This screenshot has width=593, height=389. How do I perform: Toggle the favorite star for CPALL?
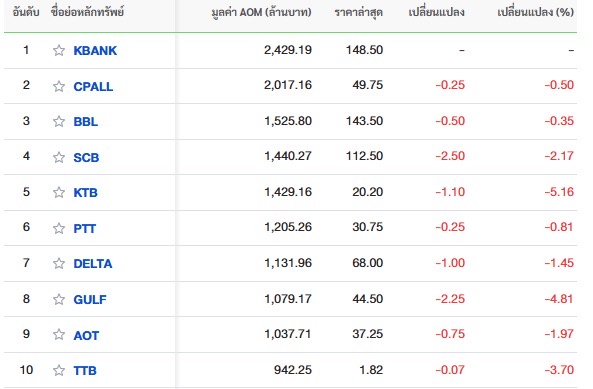[x=59, y=86]
